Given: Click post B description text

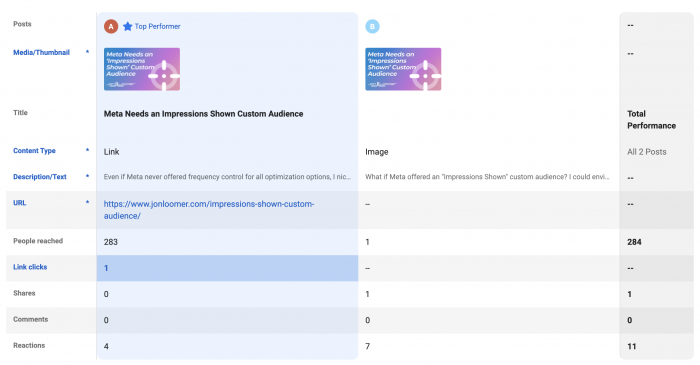Looking at the screenshot, I should pyautogui.click(x=487, y=177).
